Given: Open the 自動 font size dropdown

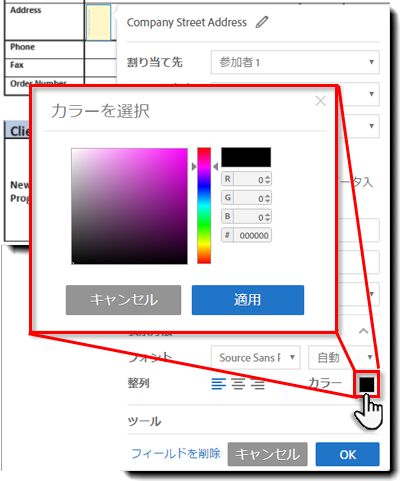Looking at the screenshot, I should click(x=343, y=357).
